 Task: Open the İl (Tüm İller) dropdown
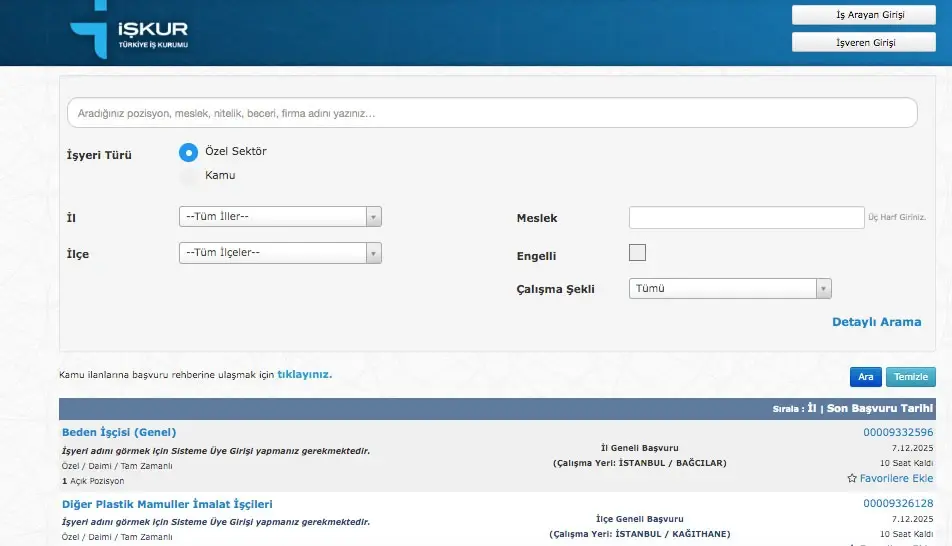coord(280,217)
